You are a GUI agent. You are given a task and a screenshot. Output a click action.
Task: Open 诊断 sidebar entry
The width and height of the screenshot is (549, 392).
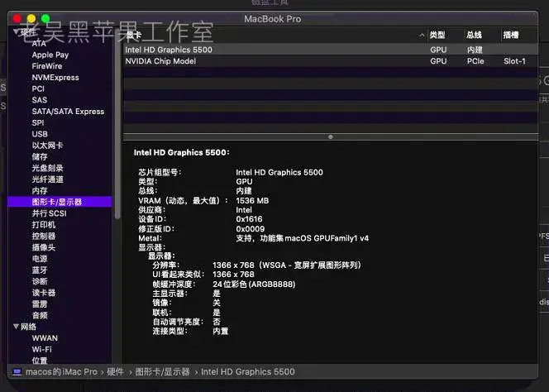(x=40, y=281)
